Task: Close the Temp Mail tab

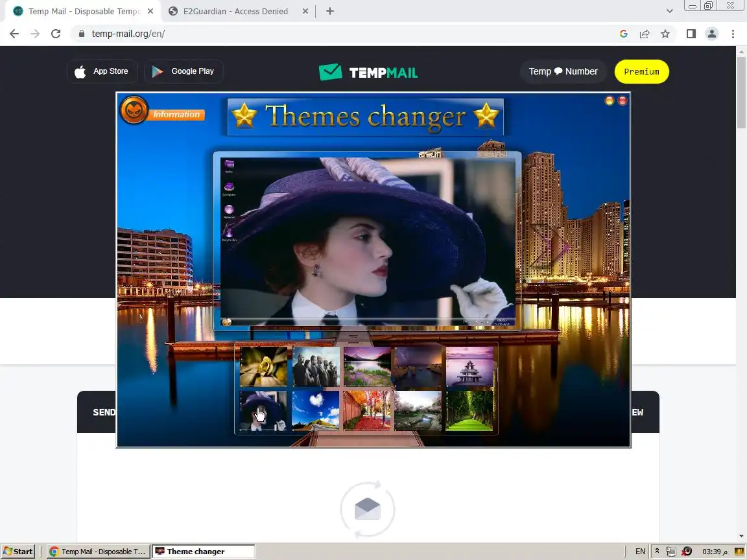Action: pos(150,11)
